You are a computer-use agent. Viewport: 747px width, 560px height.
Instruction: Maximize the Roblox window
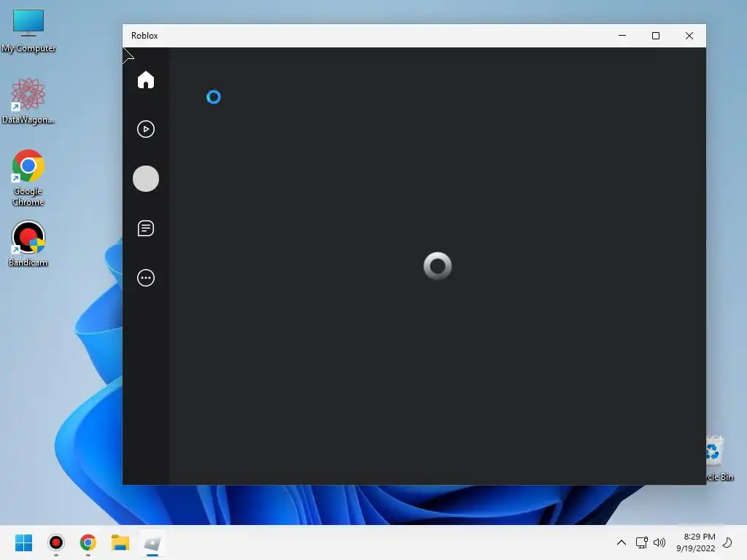coord(656,36)
